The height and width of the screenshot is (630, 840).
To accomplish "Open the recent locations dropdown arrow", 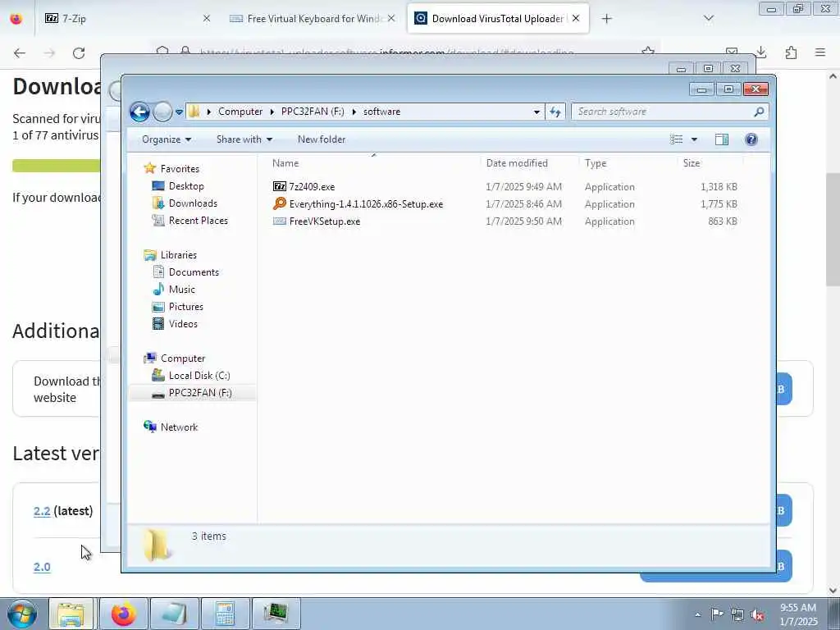I will tap(179, 112).
